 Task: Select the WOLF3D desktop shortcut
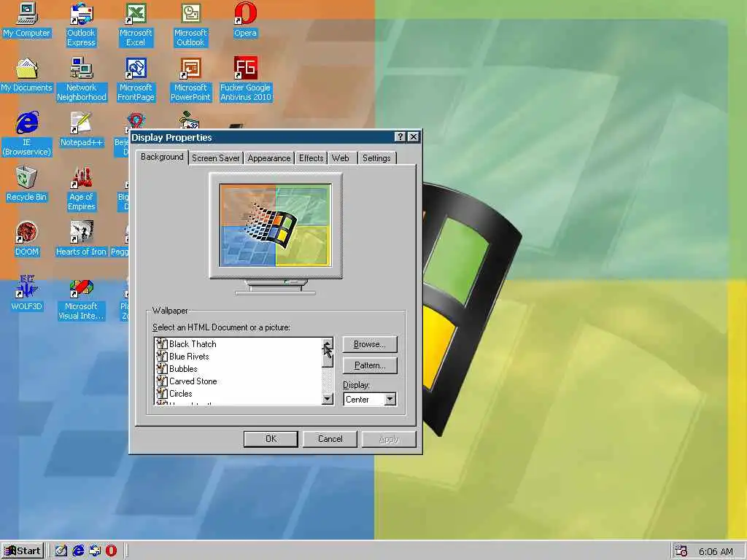(x=27, y=293)
